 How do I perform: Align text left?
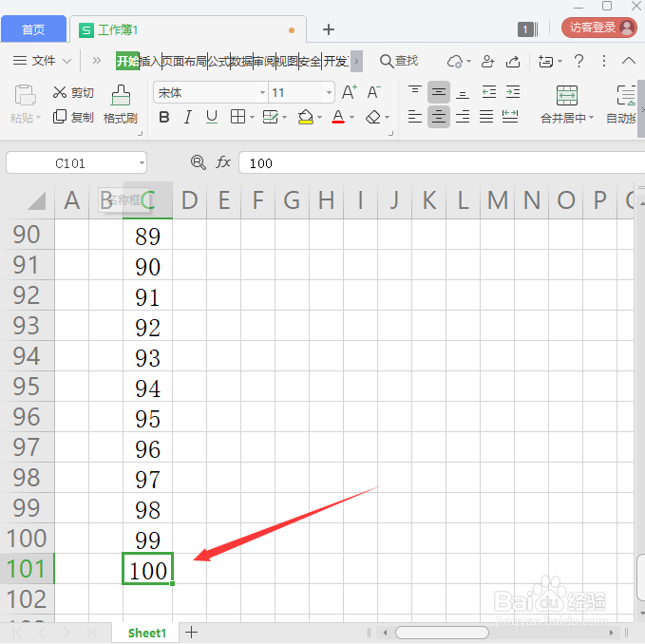[x=414, y=117]
